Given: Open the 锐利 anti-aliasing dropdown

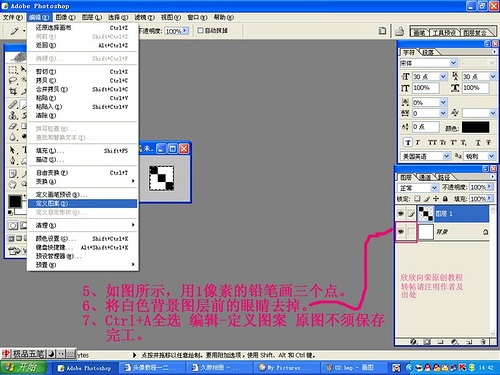Looking at the screenshot, I should (x=492, y=156).
